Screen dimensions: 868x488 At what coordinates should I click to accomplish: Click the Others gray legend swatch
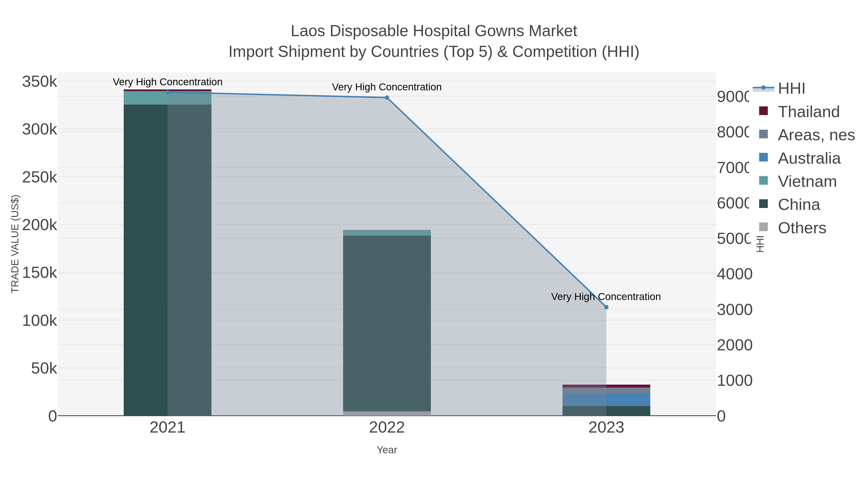[763, 227]
